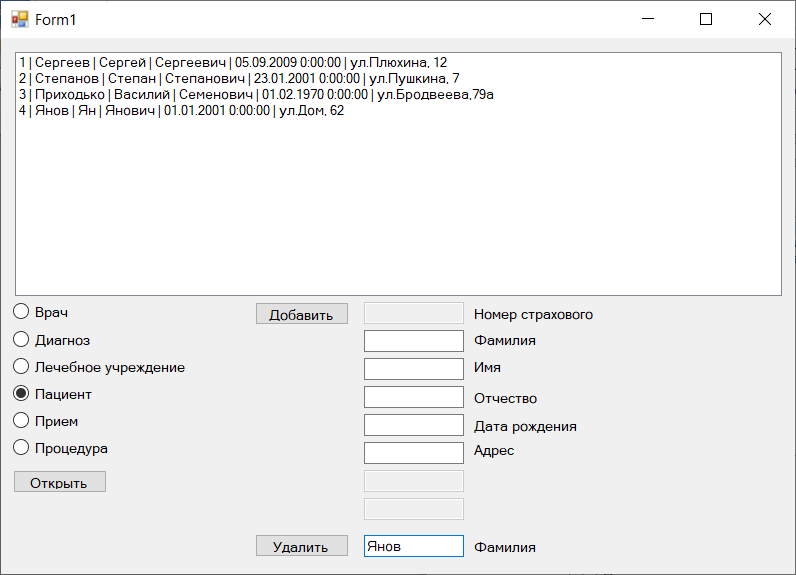
Task: Click the Отчество label
Action: tap(505, 398)
